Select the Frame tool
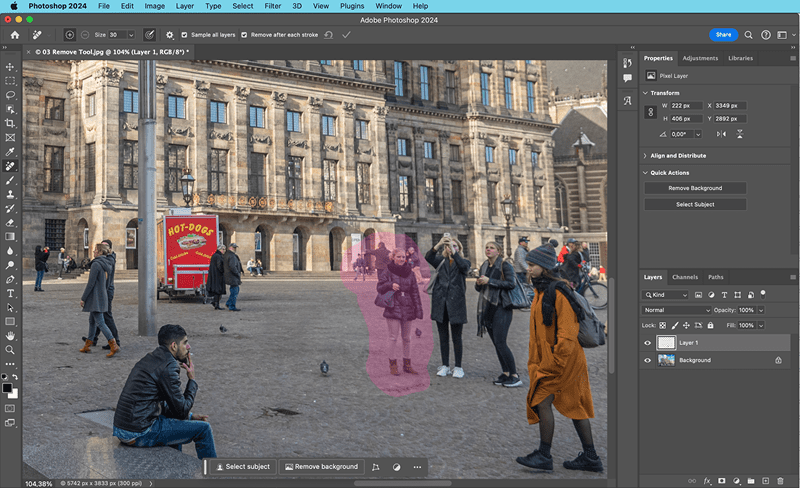This screenshot has height=488, width=800. point(10,138)
